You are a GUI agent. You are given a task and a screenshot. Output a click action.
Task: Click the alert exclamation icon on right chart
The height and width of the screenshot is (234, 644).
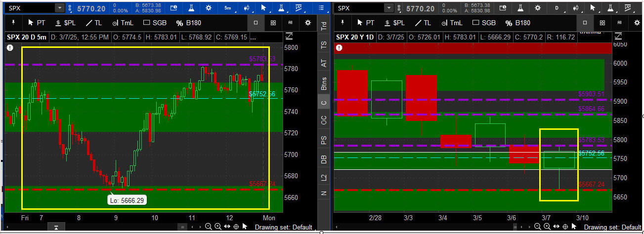click(x=339, y=48)
